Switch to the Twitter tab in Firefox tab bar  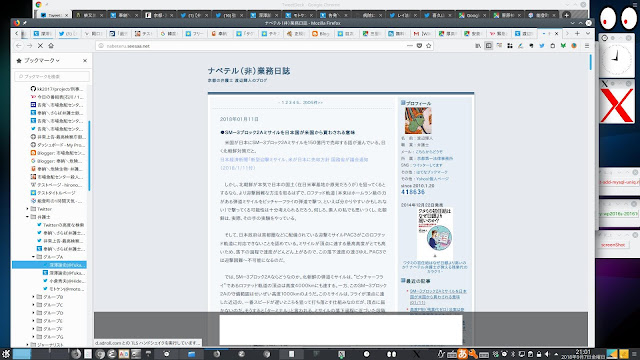68,33
